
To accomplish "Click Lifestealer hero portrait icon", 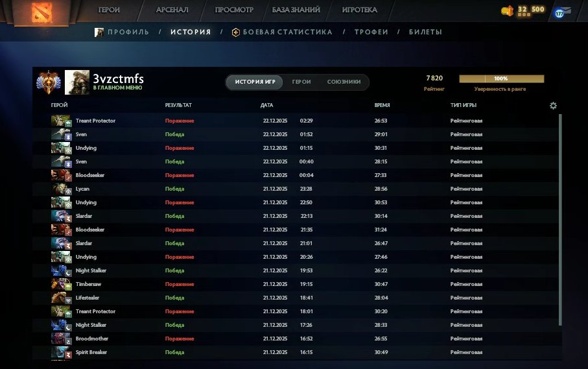I will (x=61, y=298).
